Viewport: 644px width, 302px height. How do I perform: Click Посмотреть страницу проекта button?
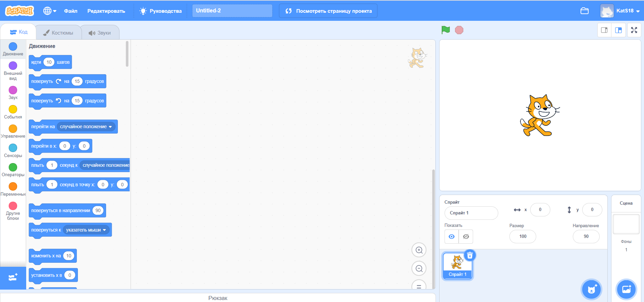coord(328,11)
